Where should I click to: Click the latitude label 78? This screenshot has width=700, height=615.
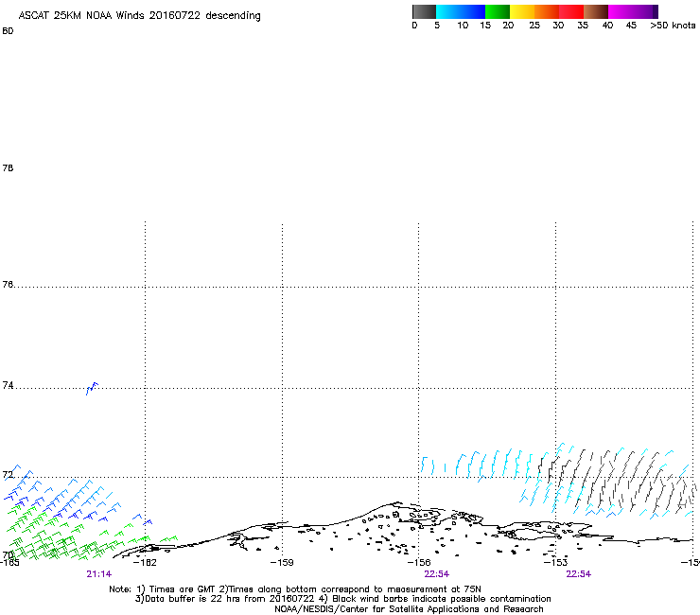(8, 167)
